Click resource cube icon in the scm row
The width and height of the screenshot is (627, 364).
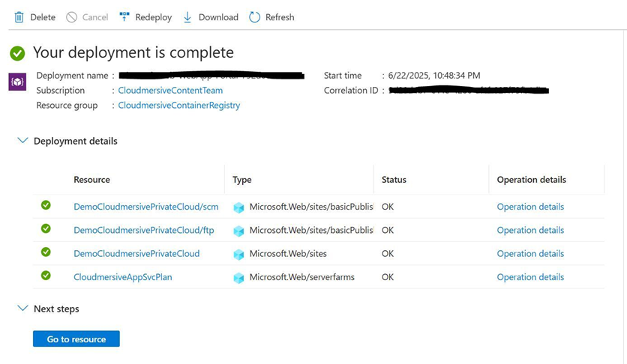point(238,207)
